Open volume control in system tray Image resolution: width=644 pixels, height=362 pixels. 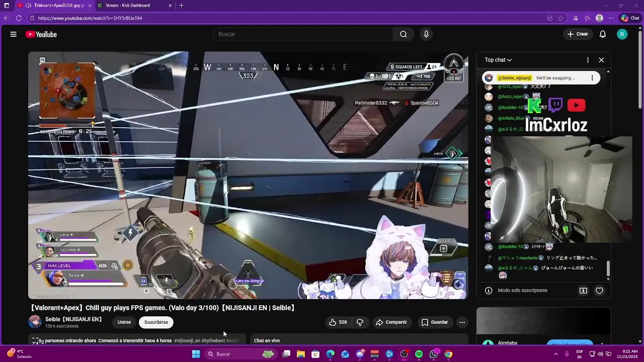click(x=601, y=354)
